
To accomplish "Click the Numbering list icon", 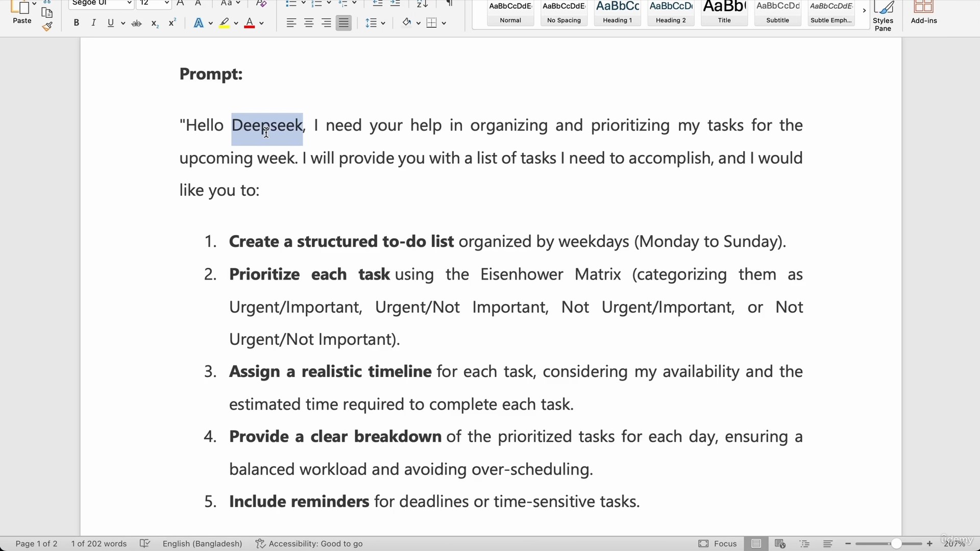I will click(316, 3).
